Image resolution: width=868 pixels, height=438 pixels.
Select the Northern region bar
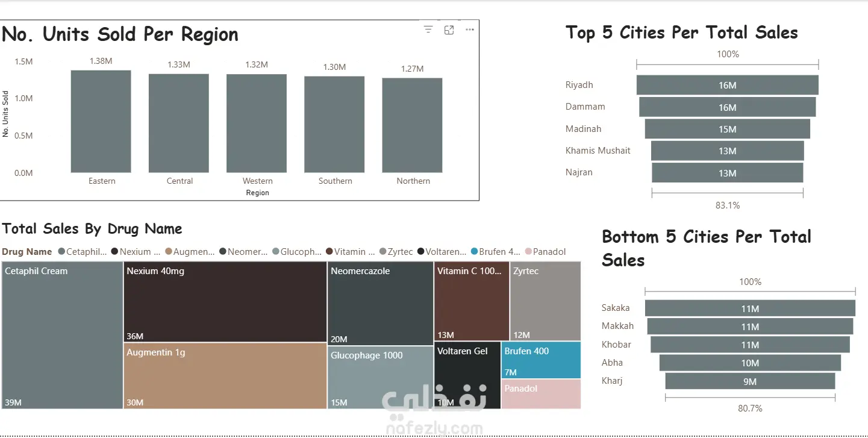pyautogui.click(x=412, y=125)
